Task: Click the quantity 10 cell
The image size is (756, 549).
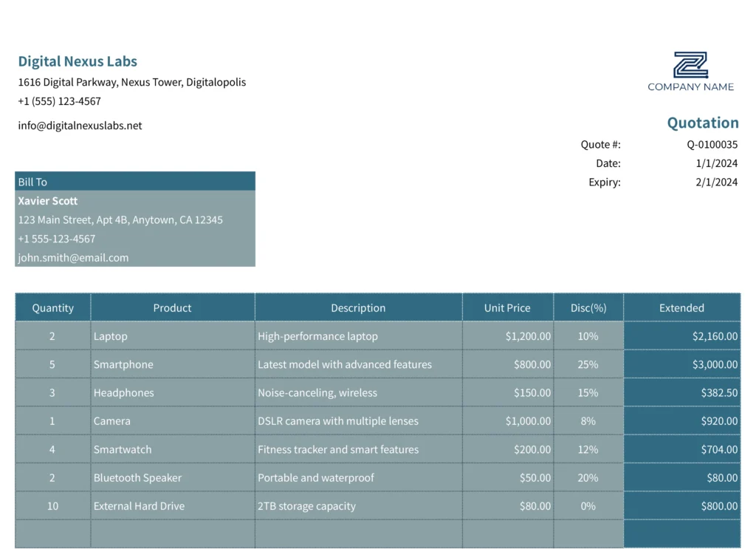Action: pyautogui.click(x=52, y=505)
